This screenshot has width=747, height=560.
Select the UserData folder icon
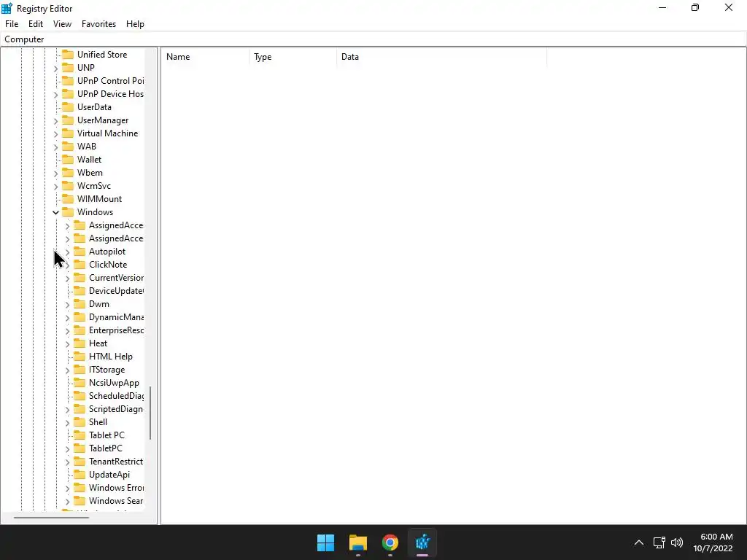click(x=68, y=106)
